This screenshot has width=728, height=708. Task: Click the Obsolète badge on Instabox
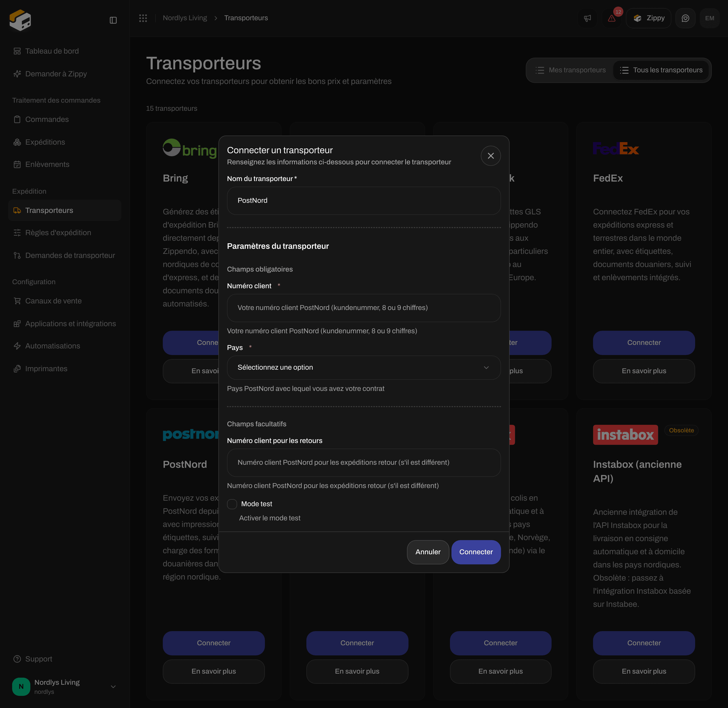click(681, 430)
